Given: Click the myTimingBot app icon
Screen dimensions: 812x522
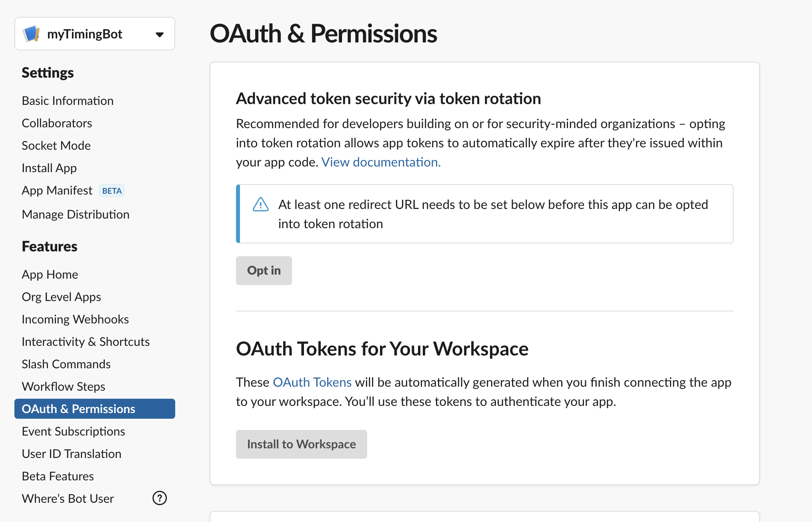Looking at the screenshot, I should pos(31,34).
